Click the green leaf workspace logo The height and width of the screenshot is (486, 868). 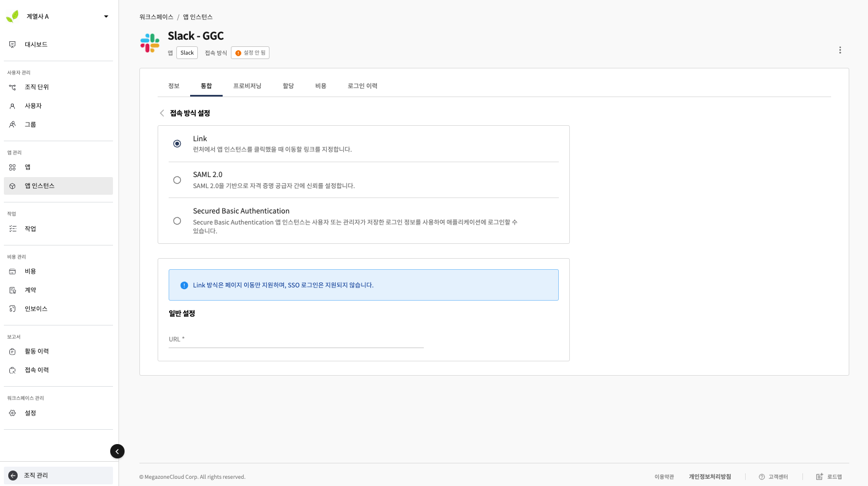(x=12, y=16)
